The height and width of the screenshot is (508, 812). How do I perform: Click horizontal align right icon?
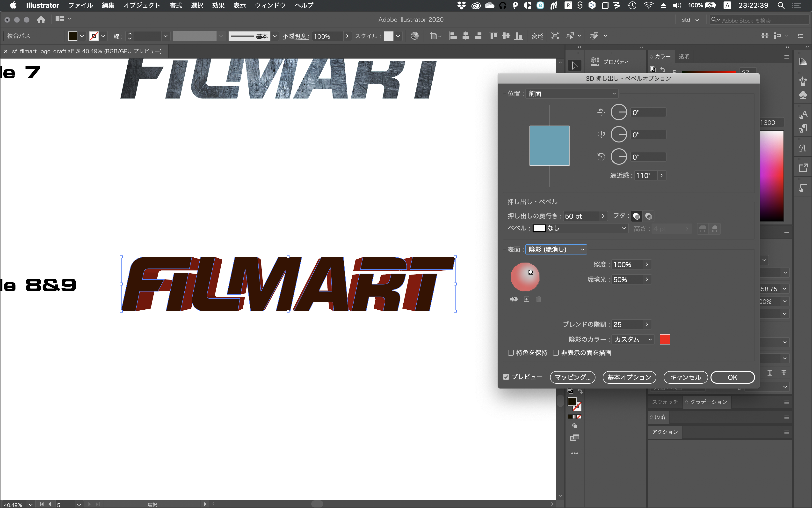(x=479, y=36)
